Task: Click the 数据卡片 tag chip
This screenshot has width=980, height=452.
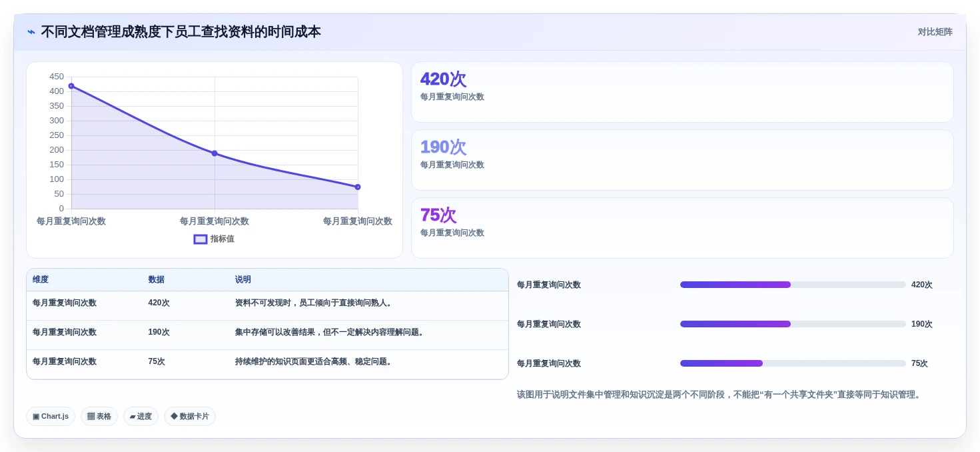Action: [x=190, y=416]
